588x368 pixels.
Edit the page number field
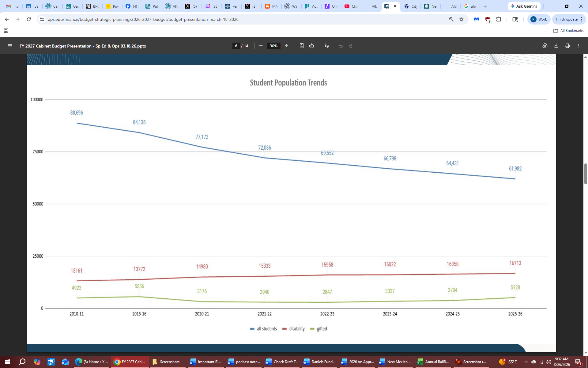236,46
